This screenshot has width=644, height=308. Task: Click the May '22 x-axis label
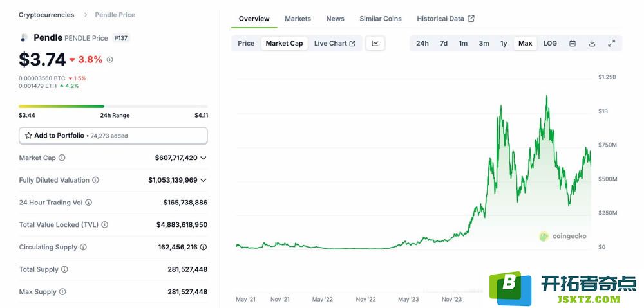323,300
